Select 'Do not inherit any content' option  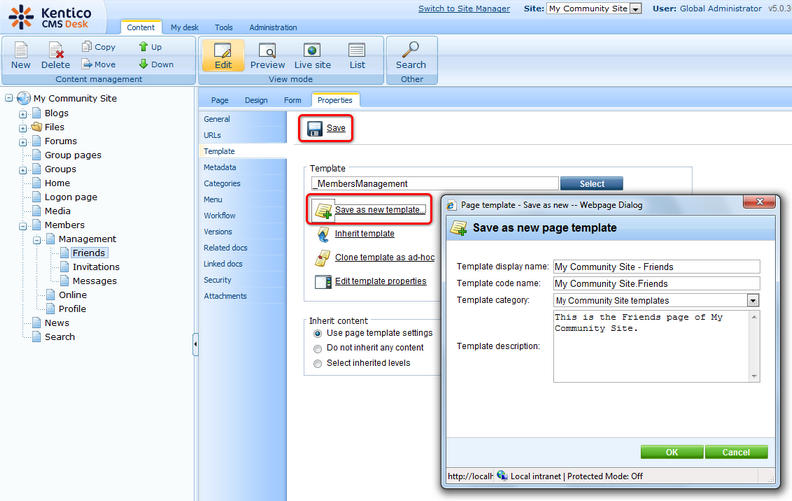(318, 348)
